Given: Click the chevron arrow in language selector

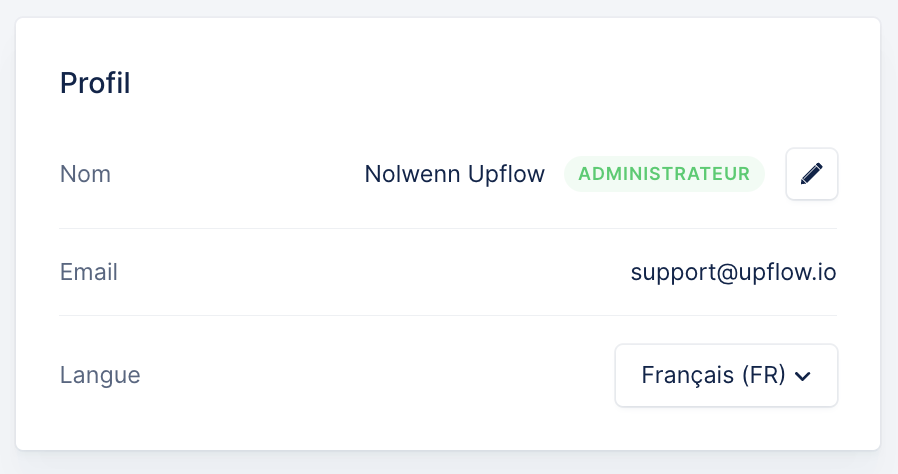Looking at the screenshot, I should pyautogui.click(x=803, y=376).
